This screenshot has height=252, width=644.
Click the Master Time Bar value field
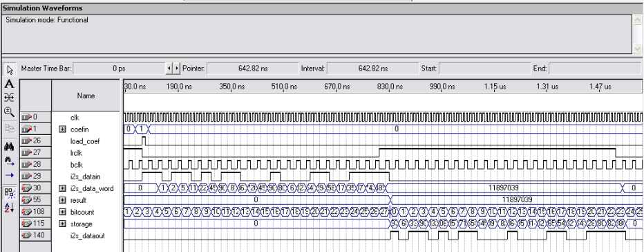pos(118,68)
